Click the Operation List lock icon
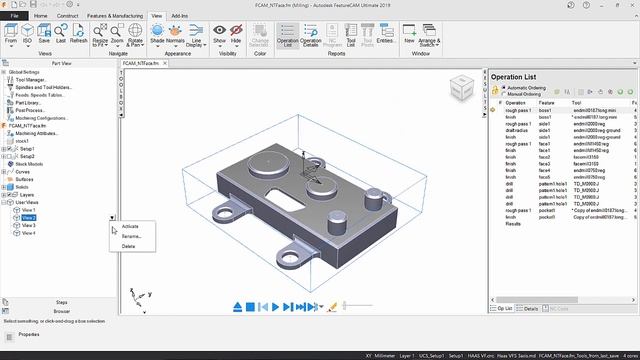 (x=495, y=91)
